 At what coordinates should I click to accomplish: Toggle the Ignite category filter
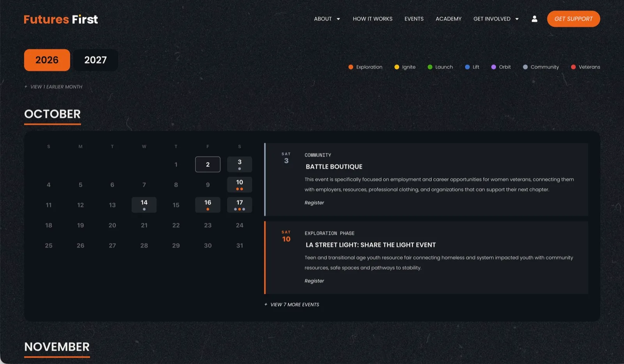pyautogui.click(x=405, y=67)
